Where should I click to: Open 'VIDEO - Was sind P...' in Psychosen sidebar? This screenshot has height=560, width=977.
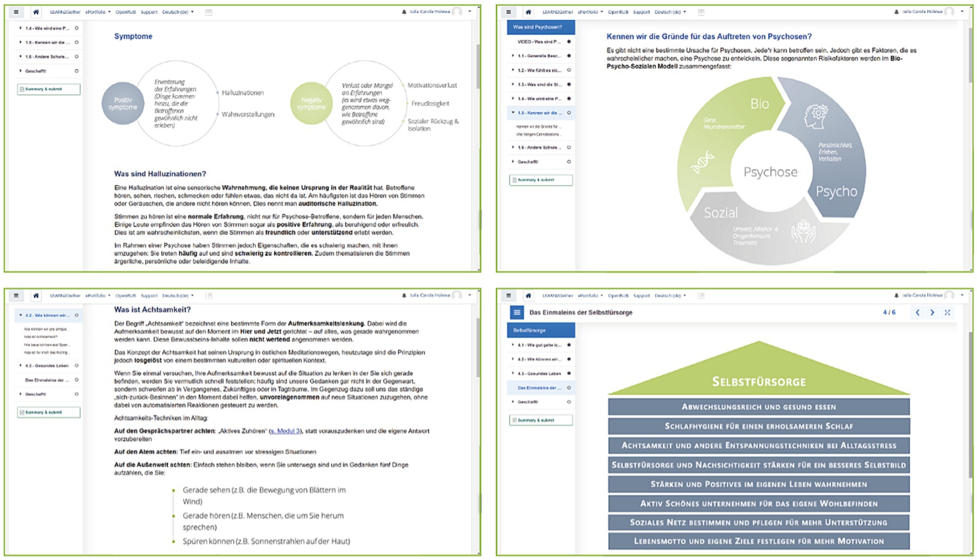pos(540,42)
